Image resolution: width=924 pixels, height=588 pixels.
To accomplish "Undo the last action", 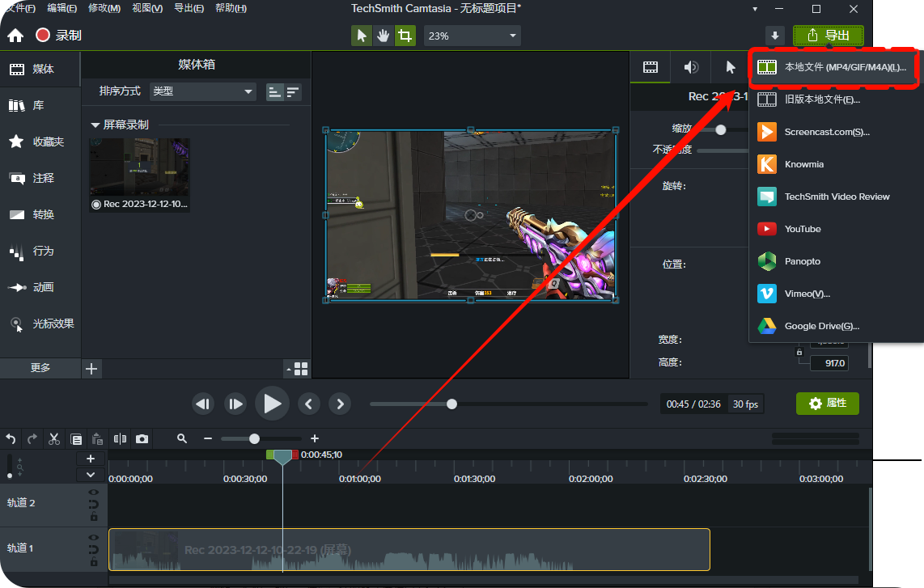I will click(11, 439).
